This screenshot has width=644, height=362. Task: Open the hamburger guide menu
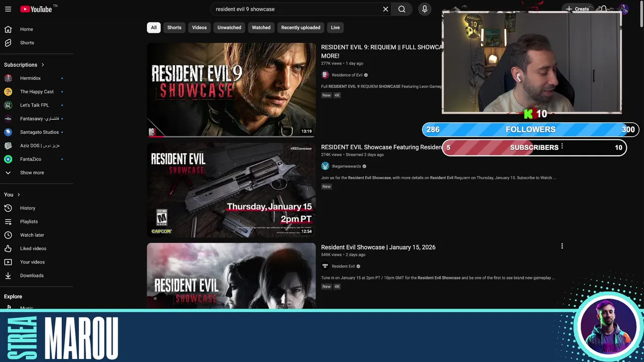(x=8, y=9)
